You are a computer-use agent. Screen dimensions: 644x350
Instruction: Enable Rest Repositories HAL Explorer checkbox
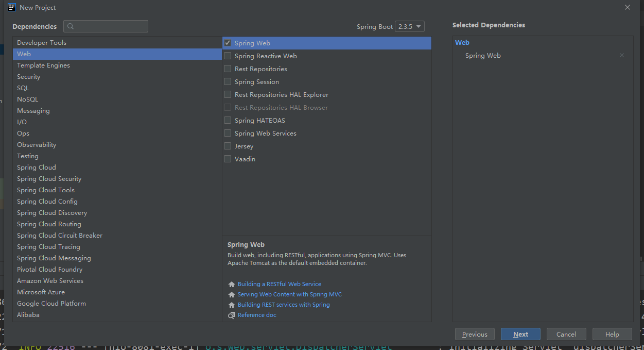[x=228, y=94]
